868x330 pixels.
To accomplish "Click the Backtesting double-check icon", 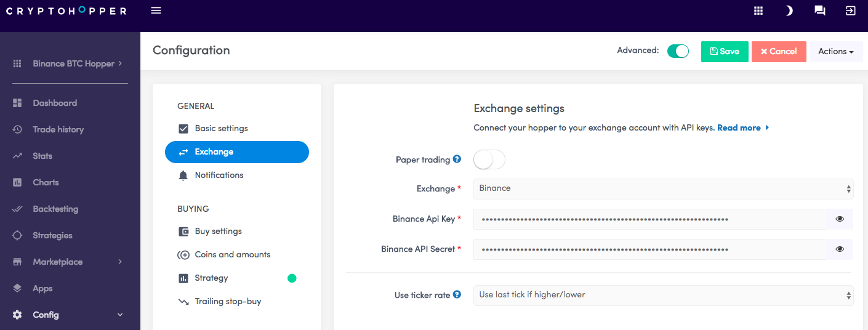I will click(17, 209).
